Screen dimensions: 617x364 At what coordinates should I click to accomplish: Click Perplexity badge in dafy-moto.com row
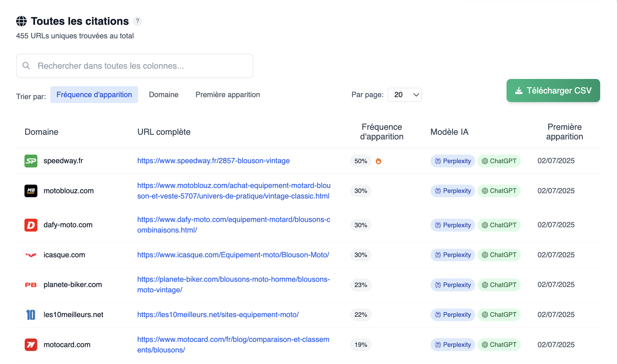point(453,225)
